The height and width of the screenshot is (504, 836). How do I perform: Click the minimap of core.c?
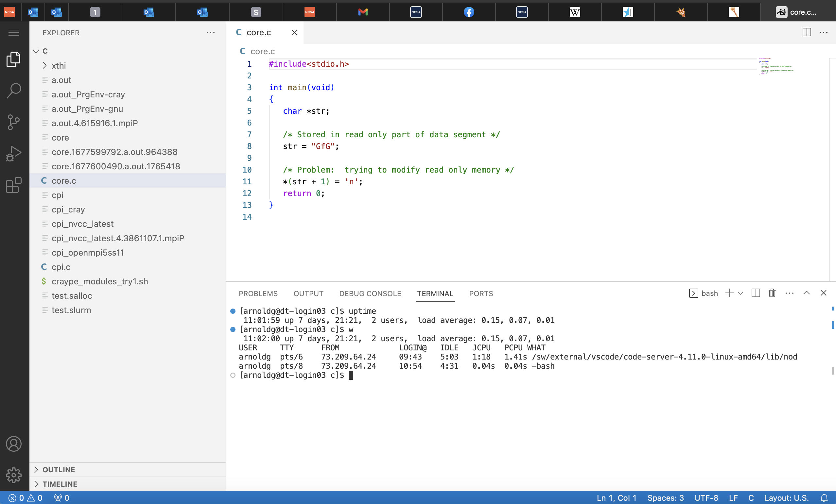[x=777, y=68]
